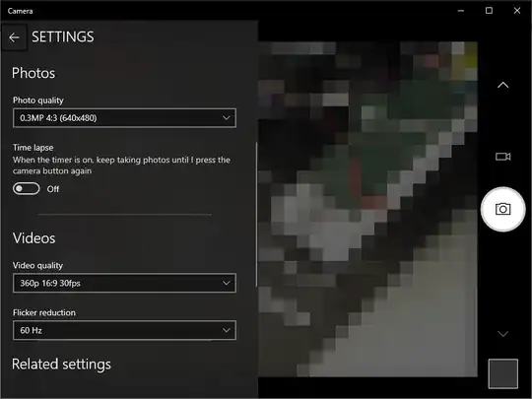Screen dimensions: 532x399
Task: Click the Time lapse label
Action: tap(33, 148)
